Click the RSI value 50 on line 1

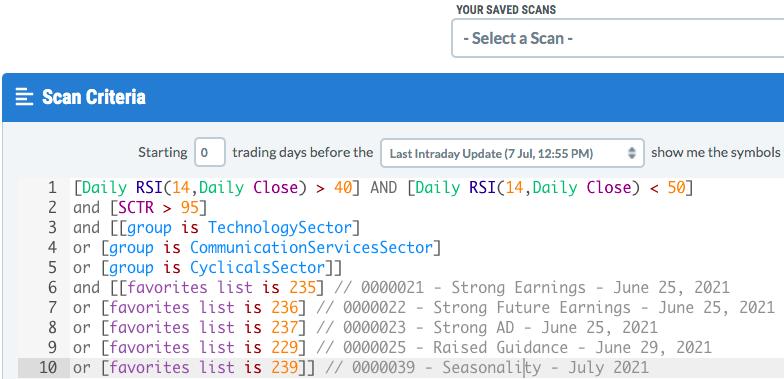tap(676, 188)
